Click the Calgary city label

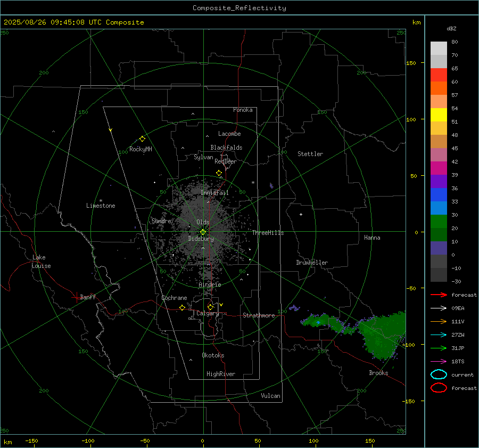coord(208,313)
